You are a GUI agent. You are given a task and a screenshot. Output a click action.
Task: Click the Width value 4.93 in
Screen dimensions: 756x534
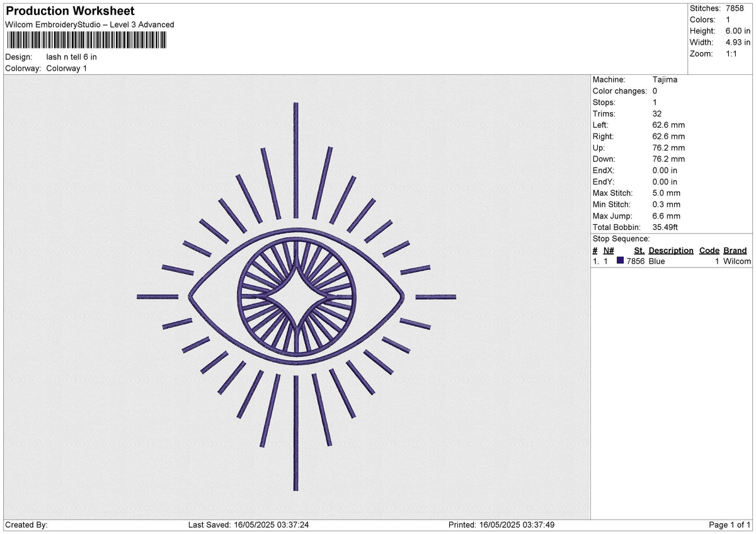pos(738,42)
